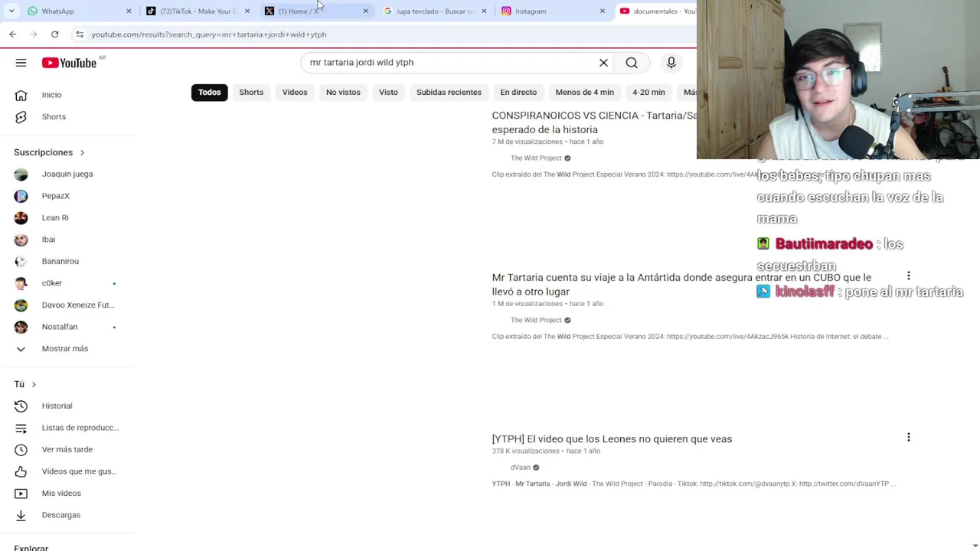Go to the YouTube home logo
980x551 pixels.
[x=69, y=63]
